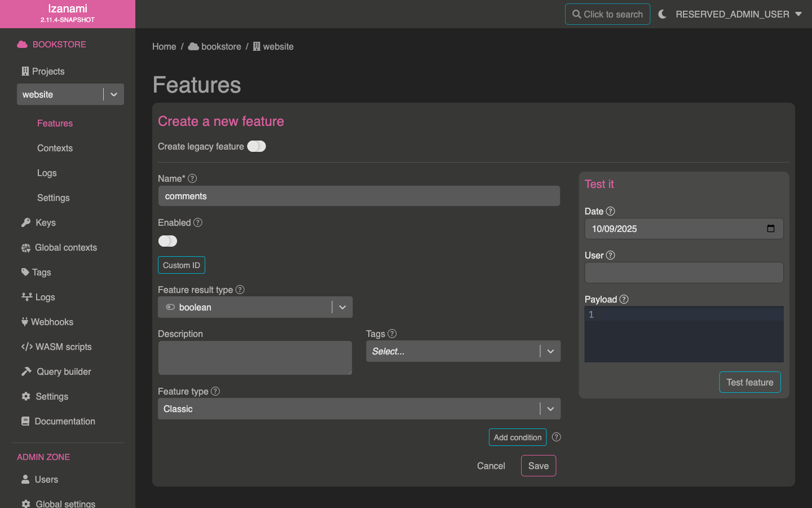The width and height of the screenshot is (812, 508).
Task: Go to WASM scripts in sidebar
Action: click(63, 347)
